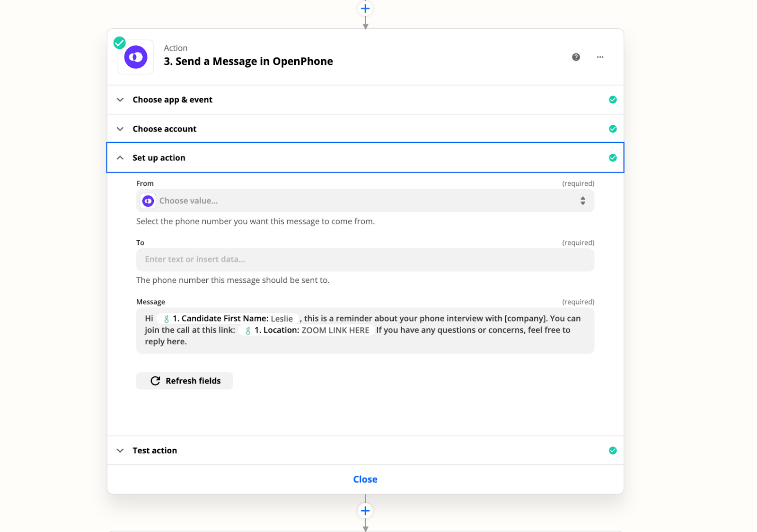757x532 pixels.
Task: Click the OpenPhone app icon in the step header
Action: pyautogui.click(x=136, y=57)
